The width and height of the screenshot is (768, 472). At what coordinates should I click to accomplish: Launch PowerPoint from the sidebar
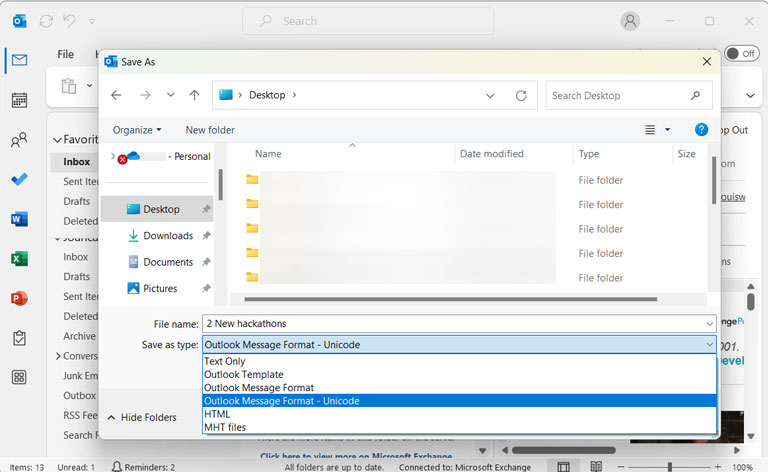click(19, 298)
